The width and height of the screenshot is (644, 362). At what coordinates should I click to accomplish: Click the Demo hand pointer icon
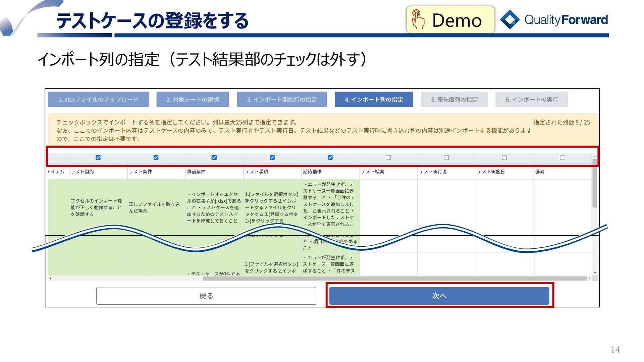pyautogui.click(x=418, y=19)
